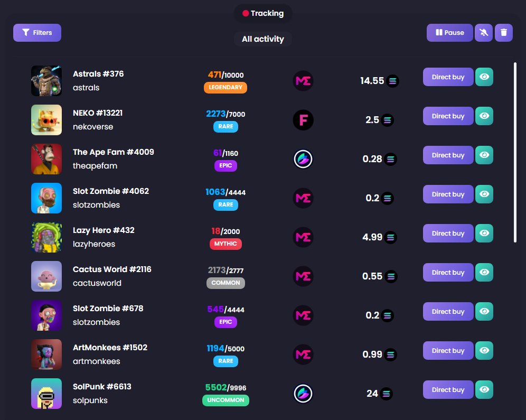Click the COMMON rarity badge

click(x=226, y=283)
